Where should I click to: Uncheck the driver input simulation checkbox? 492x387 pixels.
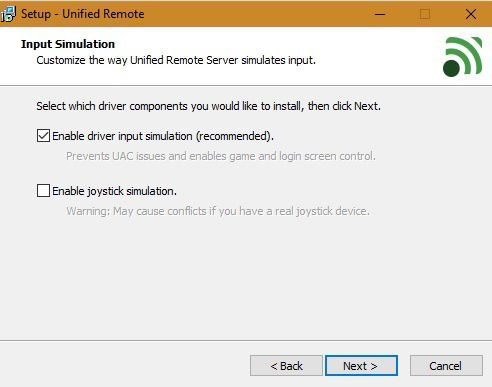[x=43, y=136]
